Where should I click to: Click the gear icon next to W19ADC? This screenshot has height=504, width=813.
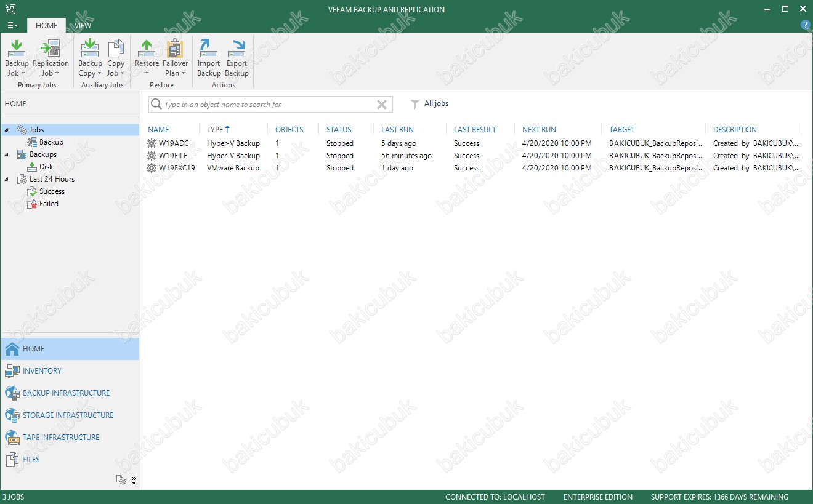(x=152, y=143)
